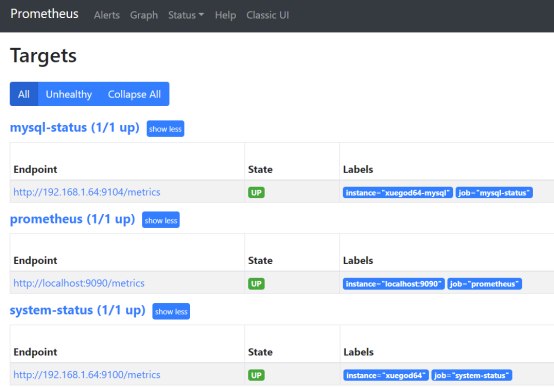This screenshot has width=554, height=391.
Task: Open the Graph page
Action: click(144, 15)
